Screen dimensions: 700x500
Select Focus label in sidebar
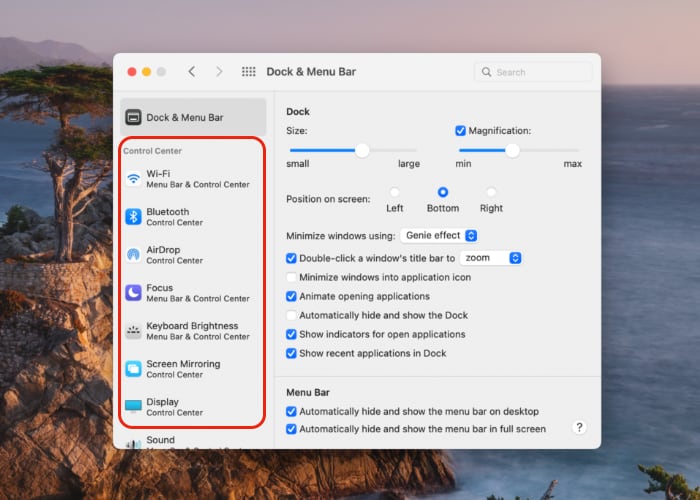tap(159, 288)
